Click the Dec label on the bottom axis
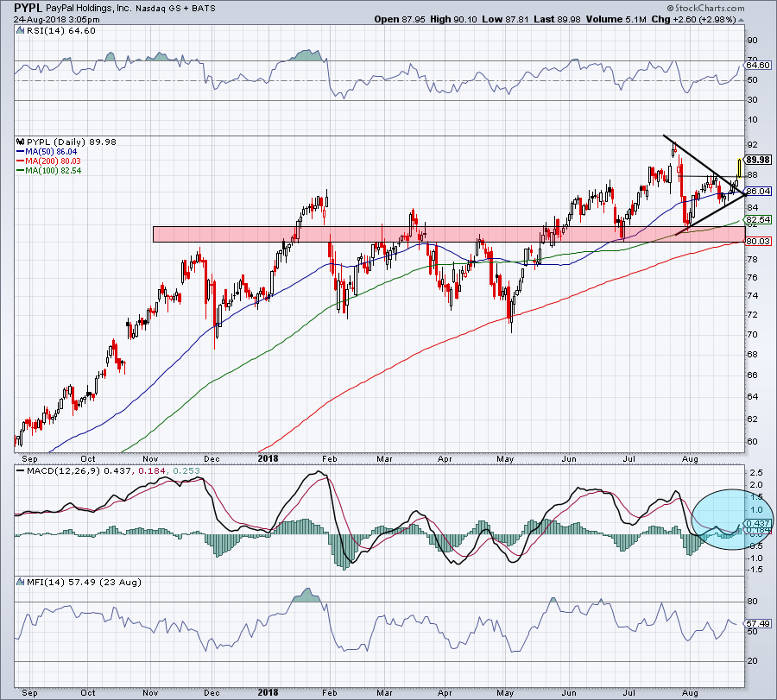This screenshot has width=777, height=700. (x=212, y=692)
